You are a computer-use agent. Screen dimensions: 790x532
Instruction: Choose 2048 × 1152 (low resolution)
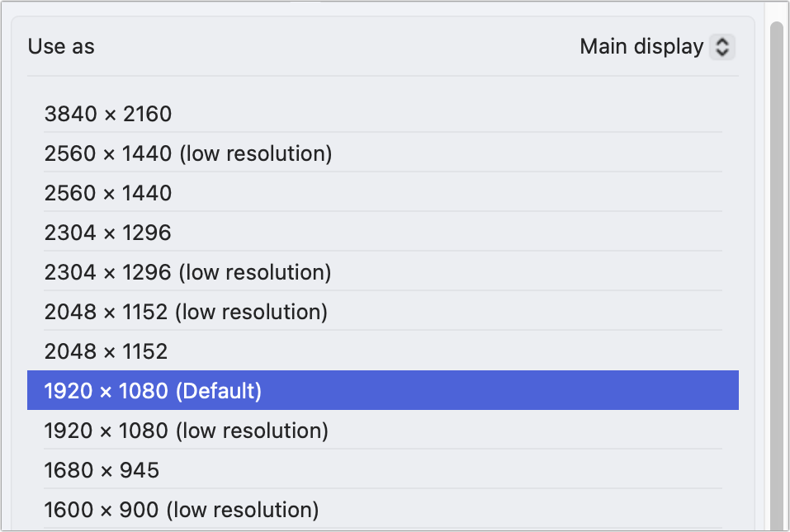[x=186, y=312]
